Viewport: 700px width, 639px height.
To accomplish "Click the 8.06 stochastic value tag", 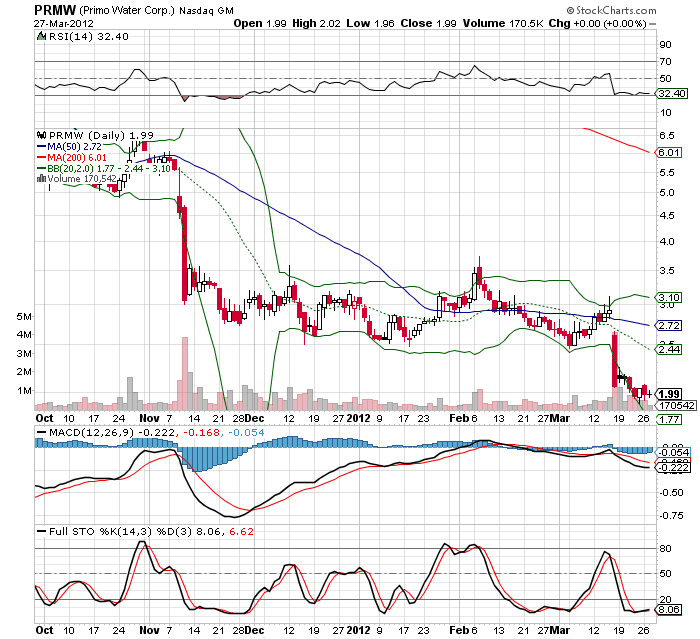I will (668, 610).
